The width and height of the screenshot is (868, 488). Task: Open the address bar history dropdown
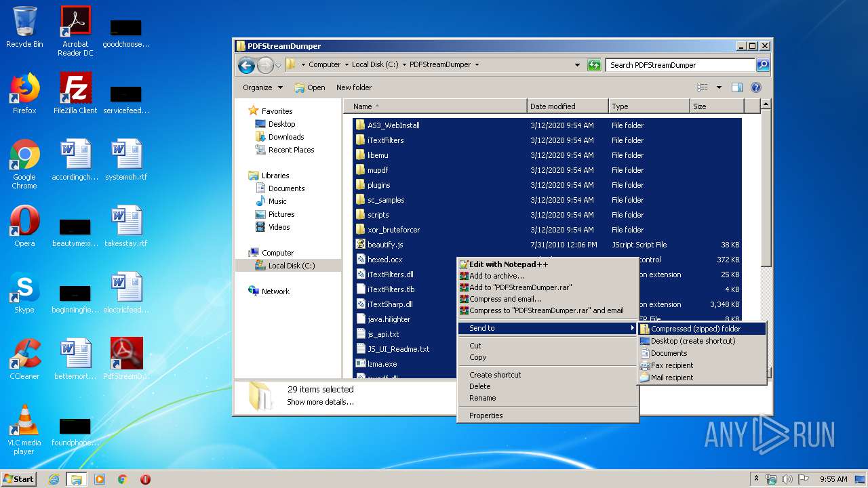pyautogui.click(x=577, y=65)
